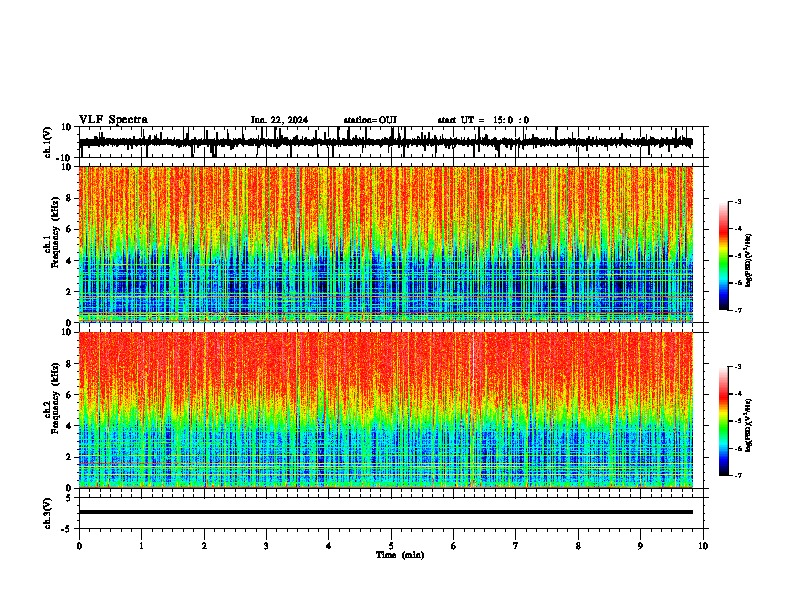Click the "-5" tick of ch.3(V) axis
Image resolution: width=792 pixels, height=612 pixels.
pos(68,529)
